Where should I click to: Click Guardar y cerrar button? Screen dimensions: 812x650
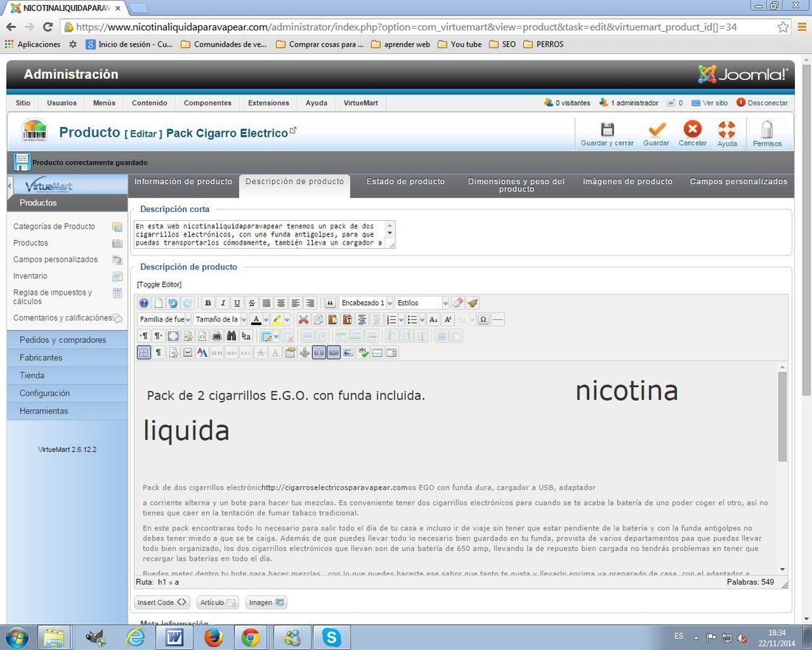point(607,134)
